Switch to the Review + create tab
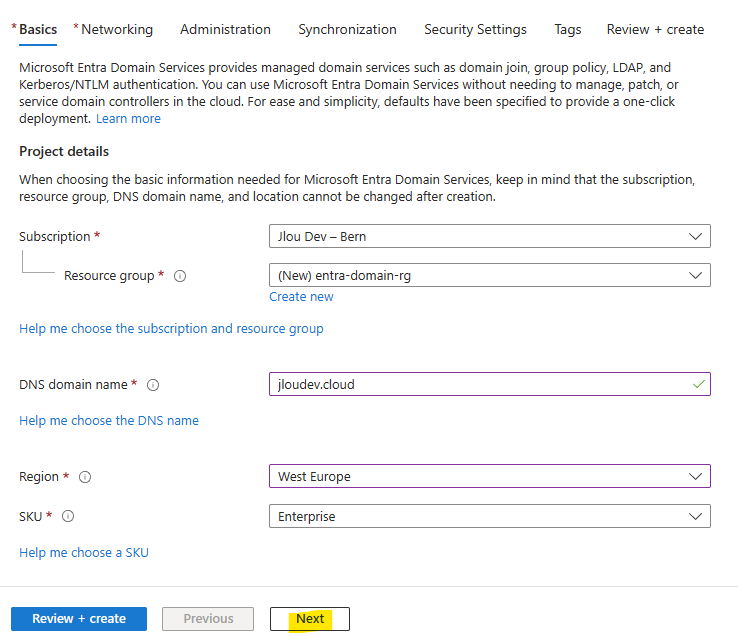The width and height of the screenshot is (738, 637). (x=655, y=29)
